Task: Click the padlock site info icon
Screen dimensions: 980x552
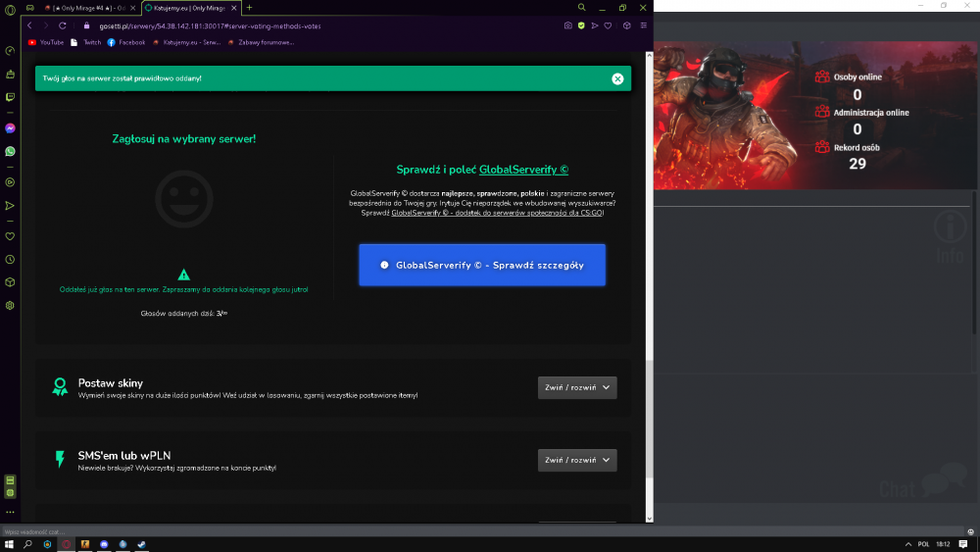Action: click(87, 25)
